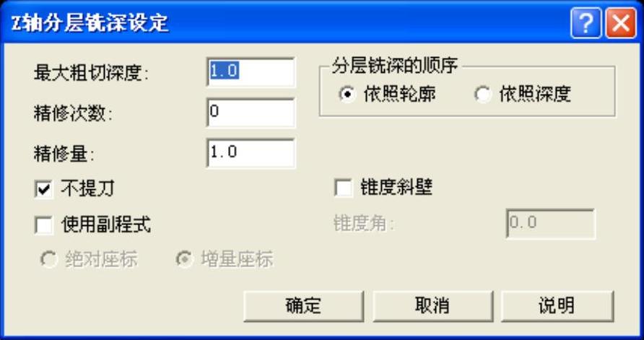
Task: Enable the 使用副程式 checkbox
Action: [44, 225]
